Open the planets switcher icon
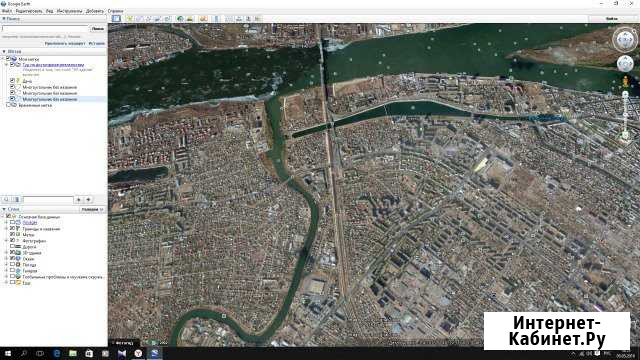This screenshot has height=360, width=640. point(203,18)
